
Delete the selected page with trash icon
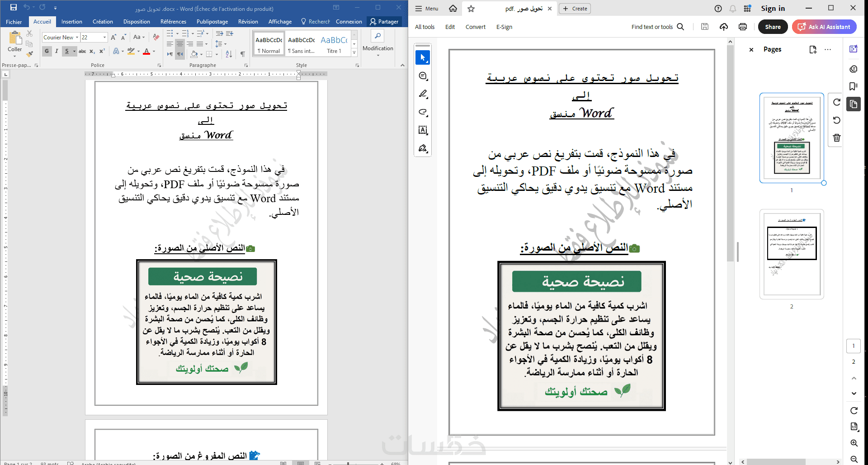pyautogui.click(x=837, y=138)
